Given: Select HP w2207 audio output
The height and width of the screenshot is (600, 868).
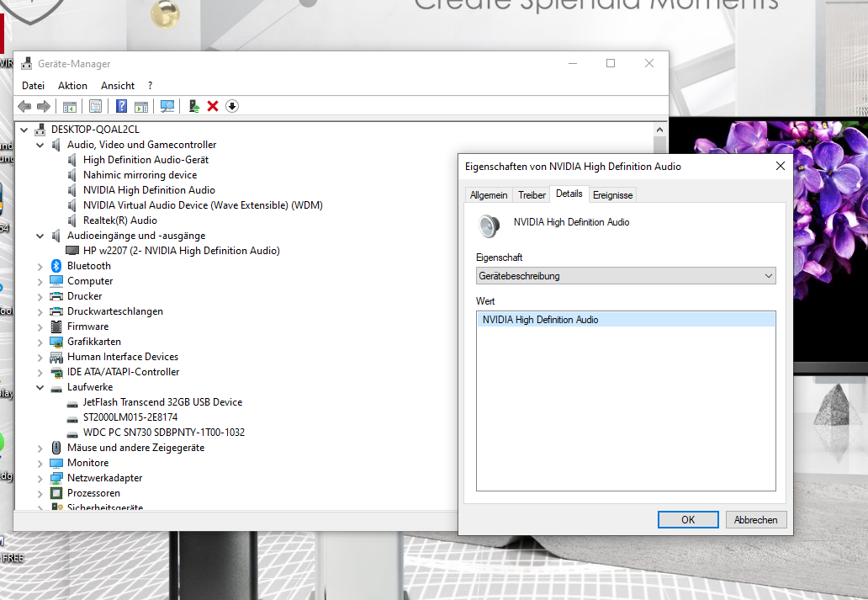Looking at the screenshot, I should (x=181, y=251).
